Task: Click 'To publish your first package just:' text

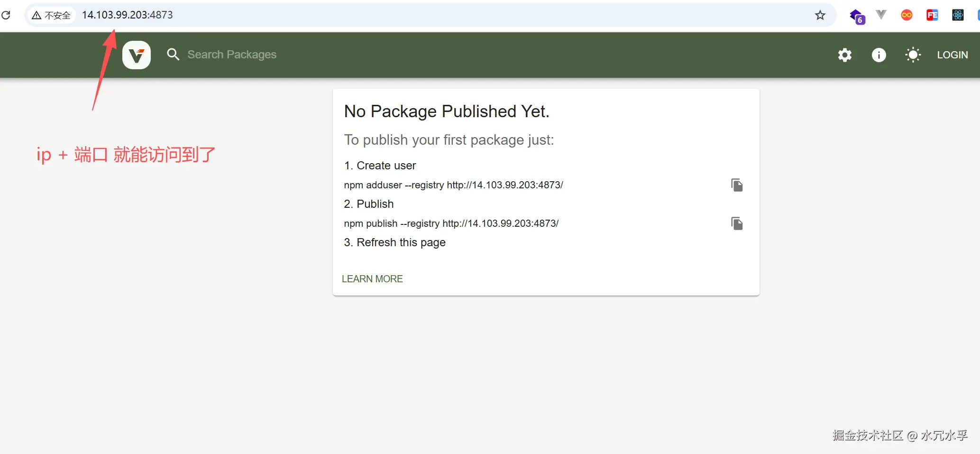Action: click(x=449, y=140)
